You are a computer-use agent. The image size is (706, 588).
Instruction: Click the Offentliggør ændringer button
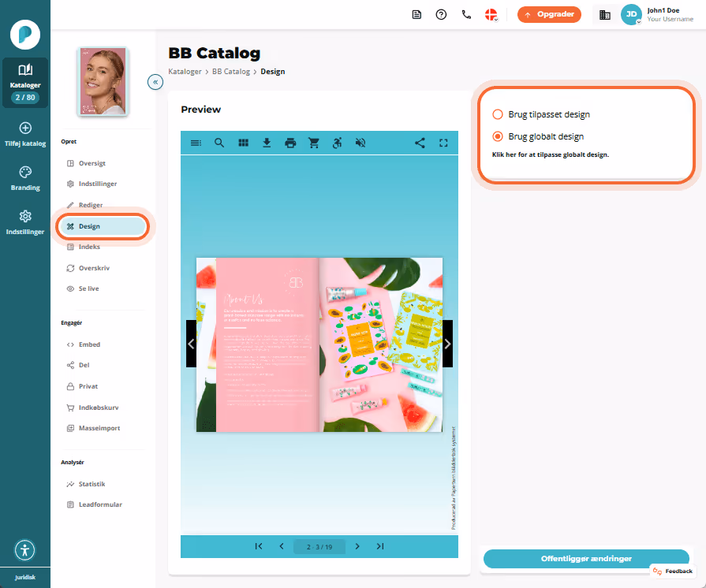click(586, 558)
